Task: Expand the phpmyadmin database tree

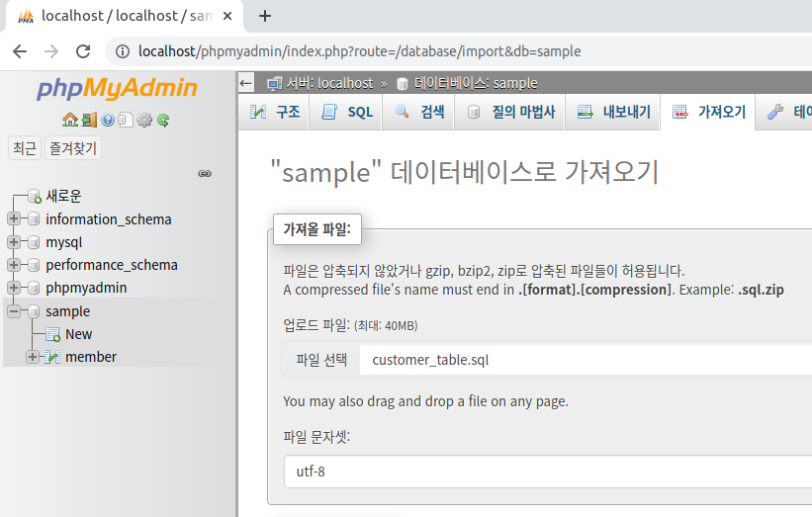Action: coord(14,288)
